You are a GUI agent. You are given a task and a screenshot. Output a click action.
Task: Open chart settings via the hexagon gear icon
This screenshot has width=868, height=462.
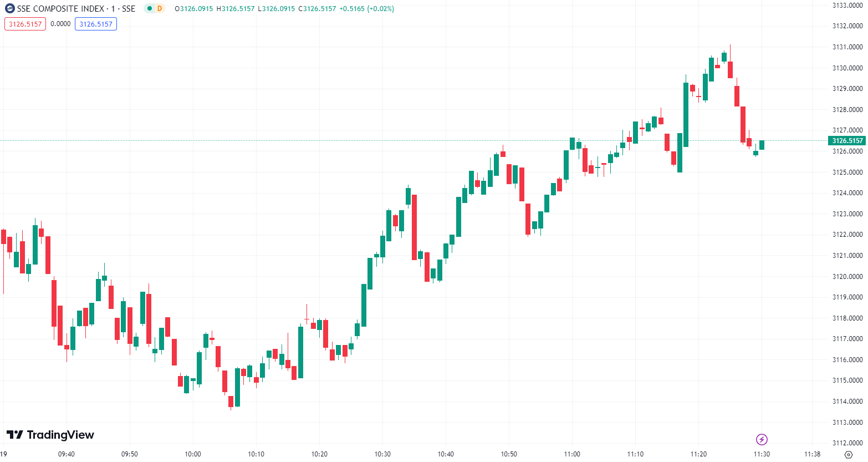coord(848,455)
